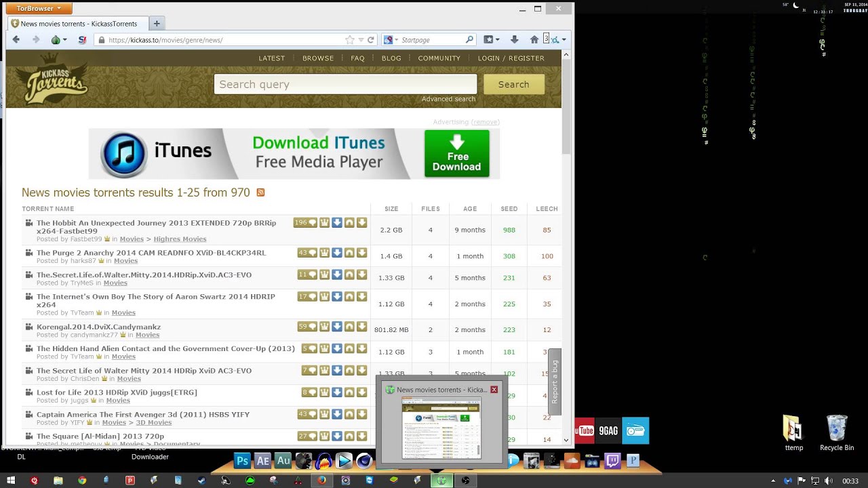The image size is (868, 488).
Task: Open the Downloads arrow in browser toolbar
Action: [x=514, y=40]
